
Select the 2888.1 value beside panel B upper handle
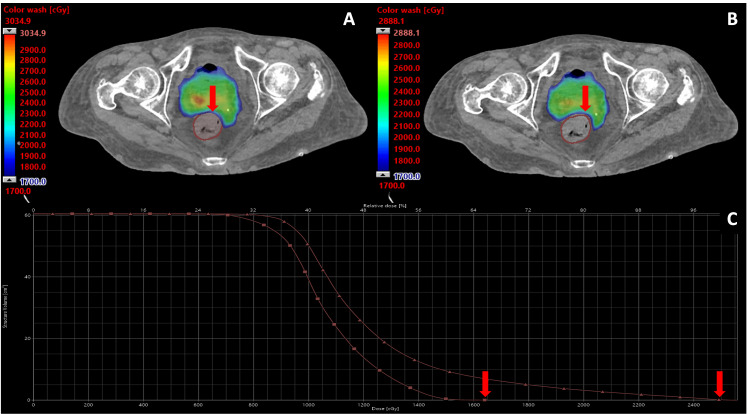pyautogui.click(x=408, y=33)
